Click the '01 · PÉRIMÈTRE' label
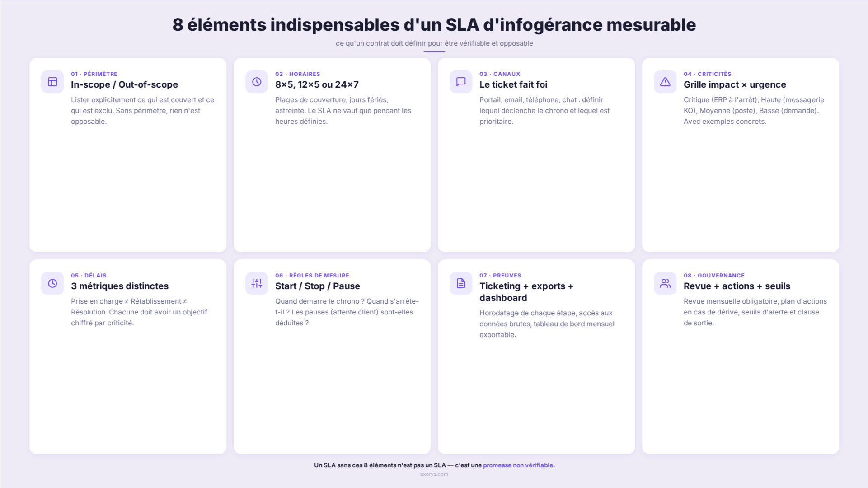 (94, 74)
